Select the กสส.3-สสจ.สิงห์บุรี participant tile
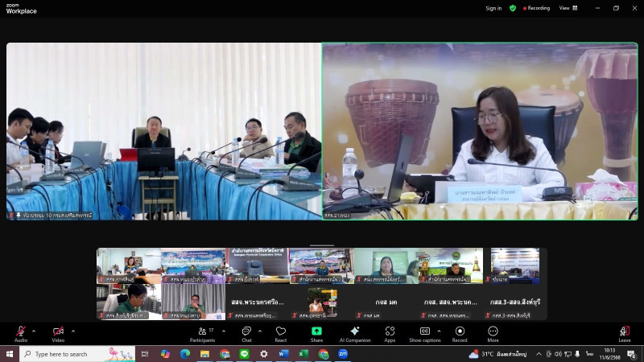The height and width of the screenshot is (362, 644). [515, 302]
